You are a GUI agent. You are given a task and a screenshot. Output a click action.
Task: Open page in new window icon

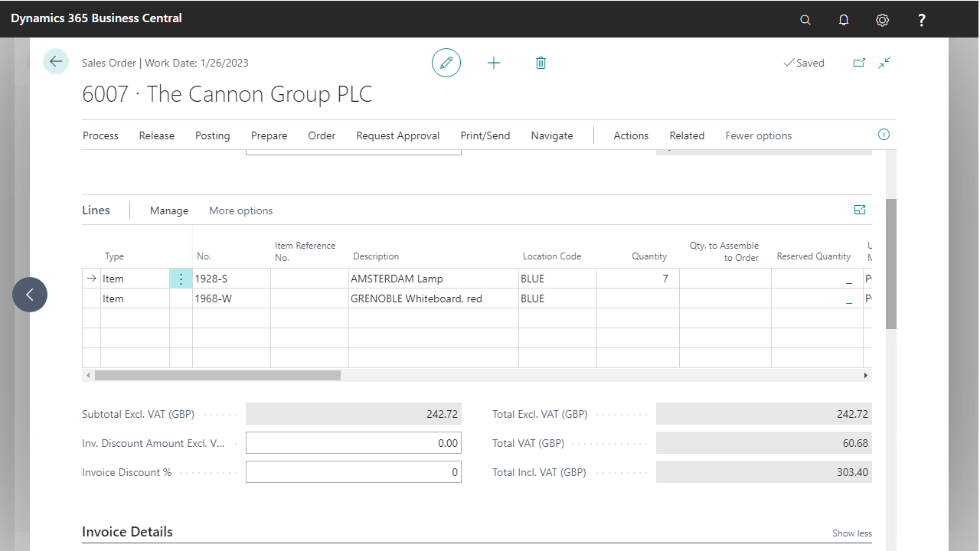coord(859,63)
